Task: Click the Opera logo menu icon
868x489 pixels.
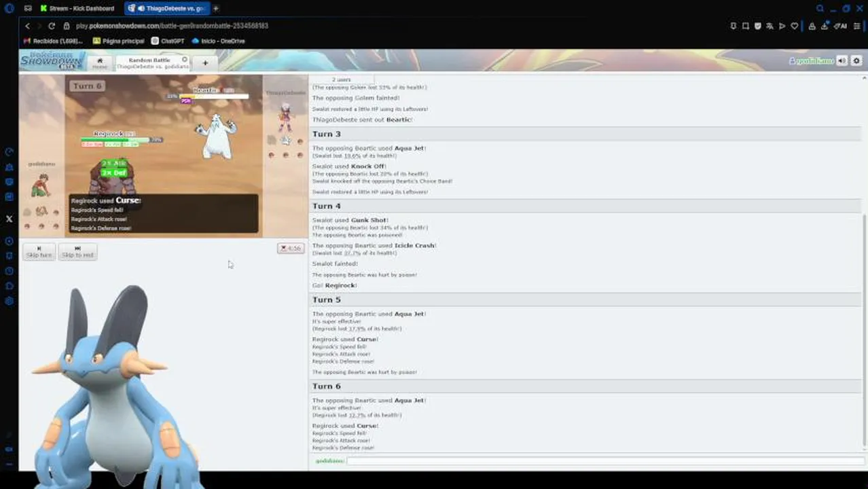Action: point(9,8)
